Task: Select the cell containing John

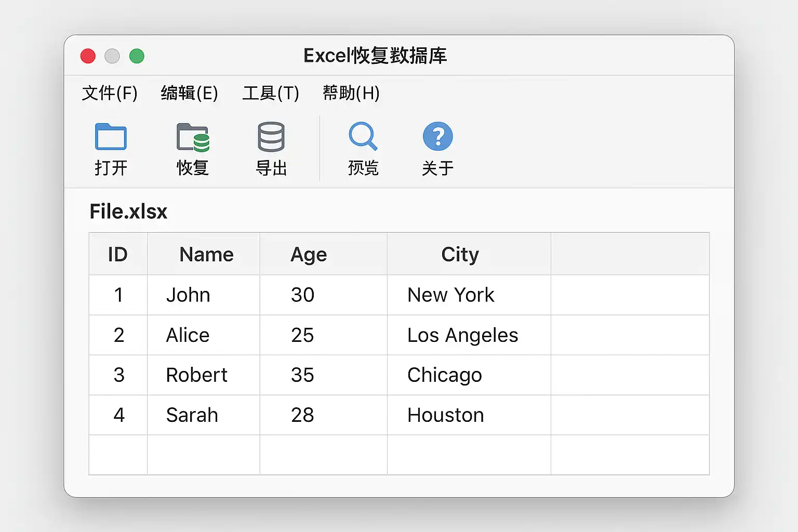Action: pos(204,295)
